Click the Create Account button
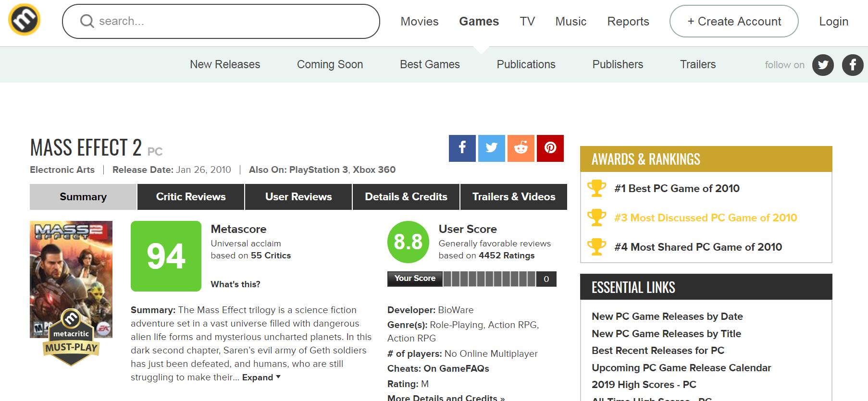The width and height of the screenshot is (868, 401). click(x=734, y=21)
